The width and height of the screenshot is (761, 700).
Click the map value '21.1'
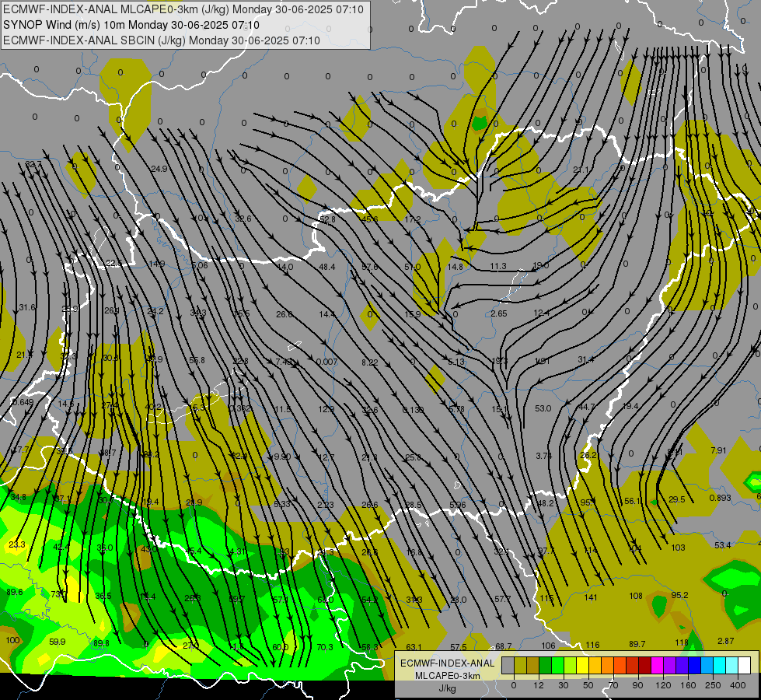pyautogui.click(x=581, y=170)
